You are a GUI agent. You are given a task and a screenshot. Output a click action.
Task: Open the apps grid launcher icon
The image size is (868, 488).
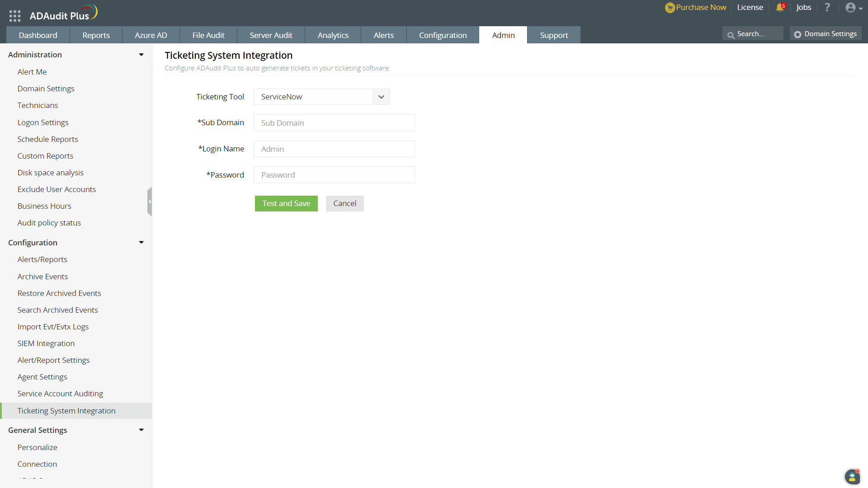[15, 16]
